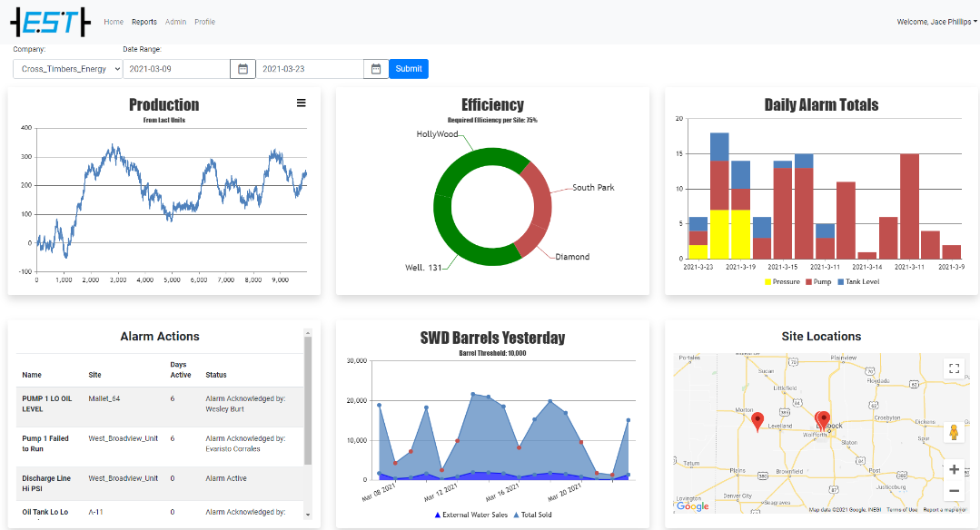This screenshot has height=530, width=980.
Task: Click the EST logo
Action: pyautogui.click(x=50, y=23)
